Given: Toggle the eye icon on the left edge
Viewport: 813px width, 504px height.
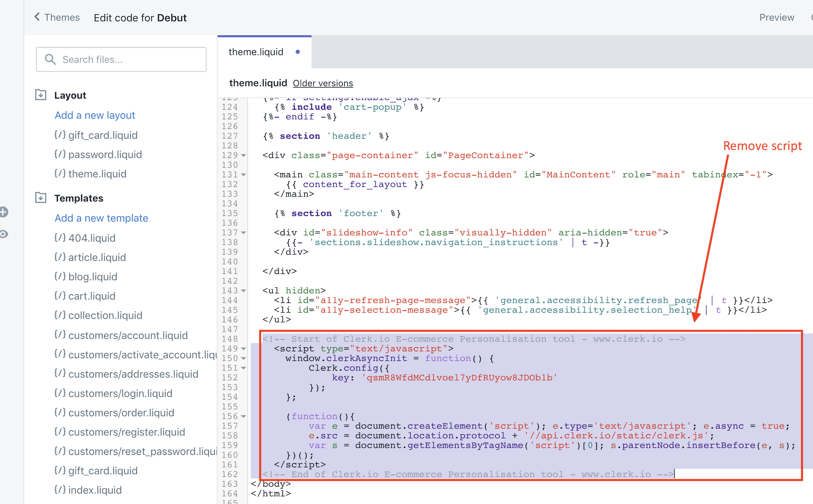Looking at the screenshot, I should (4, 235).
